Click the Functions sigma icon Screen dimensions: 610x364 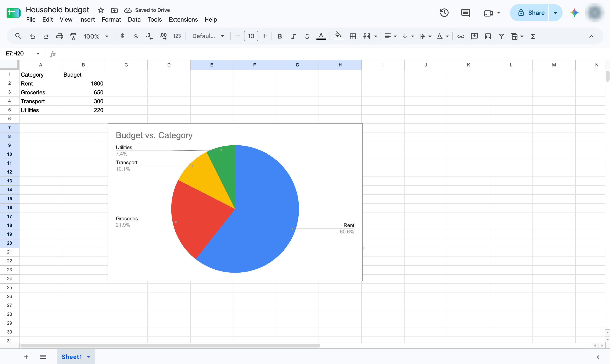point(533,36)
